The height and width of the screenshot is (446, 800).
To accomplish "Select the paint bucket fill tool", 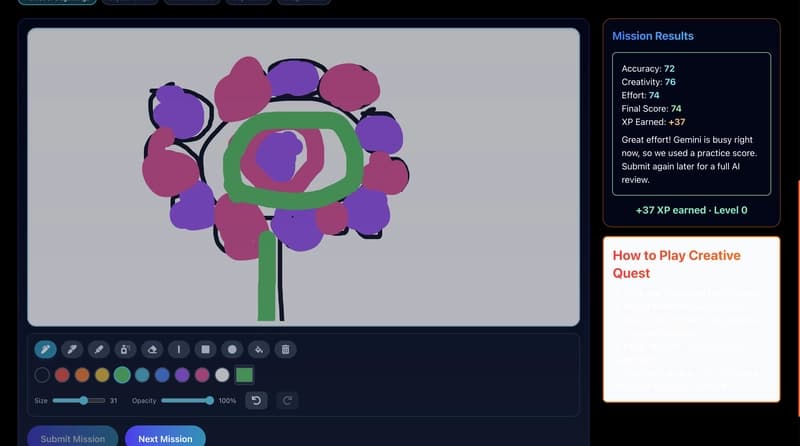I will point(259,350).
